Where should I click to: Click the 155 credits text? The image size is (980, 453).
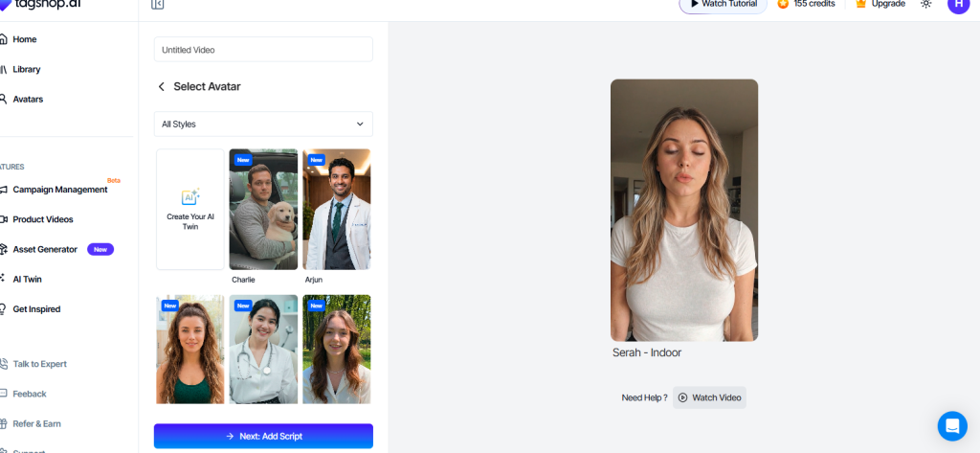(814, 4)
